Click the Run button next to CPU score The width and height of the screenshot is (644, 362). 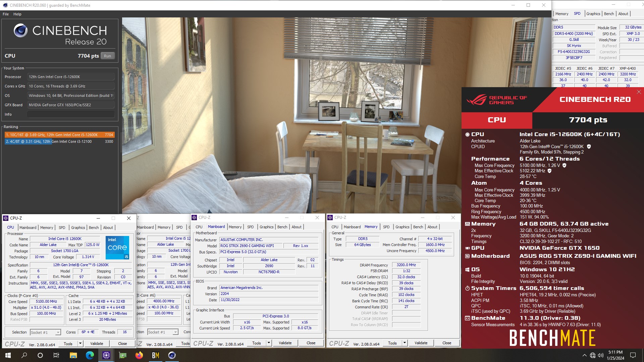point(107,56)
